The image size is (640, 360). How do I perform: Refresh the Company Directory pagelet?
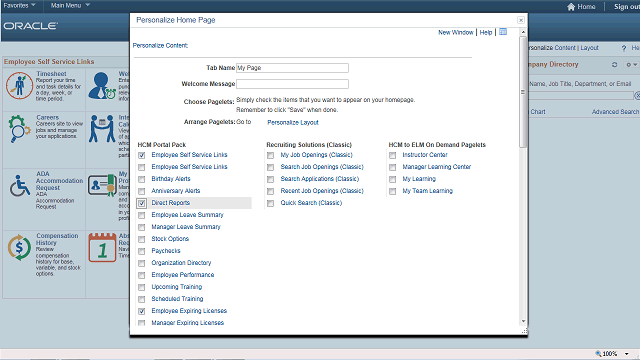coord(614,64)
